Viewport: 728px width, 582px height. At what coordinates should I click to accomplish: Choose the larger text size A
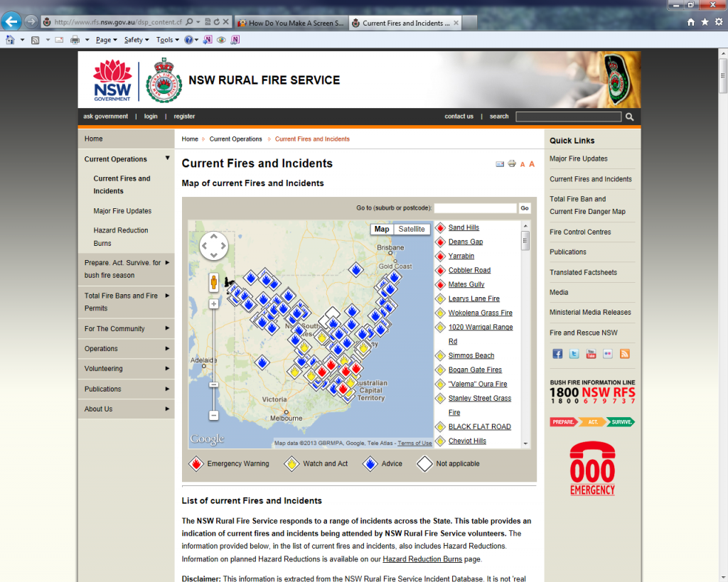pos(531,164)
